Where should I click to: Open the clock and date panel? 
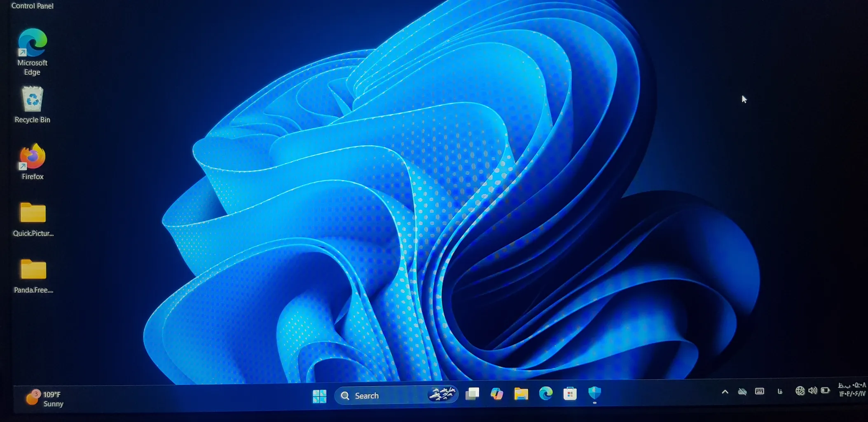click(852, 389)
